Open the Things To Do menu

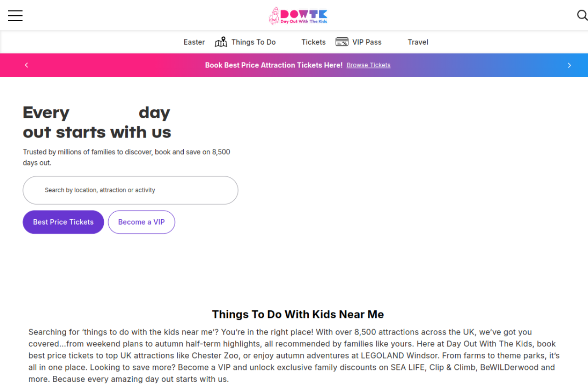coord(254,42)
